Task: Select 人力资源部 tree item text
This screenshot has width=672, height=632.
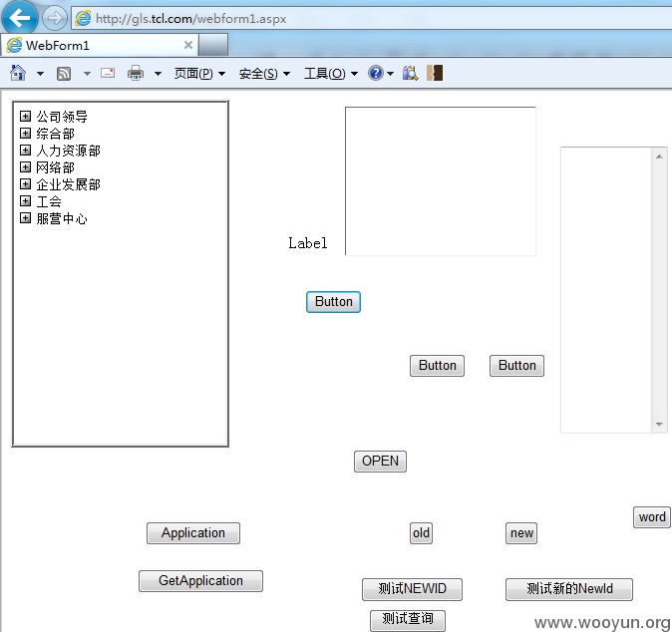Action: [69, 151]
